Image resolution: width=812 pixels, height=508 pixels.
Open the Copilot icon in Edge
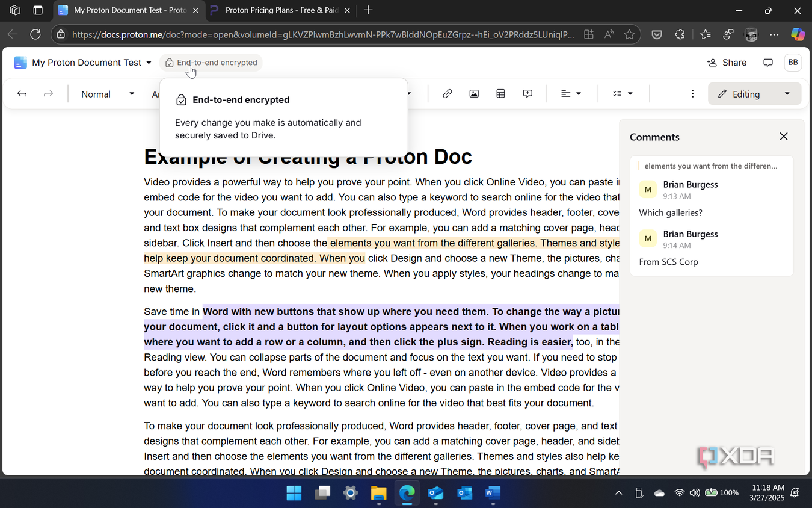tap(798, 34)
